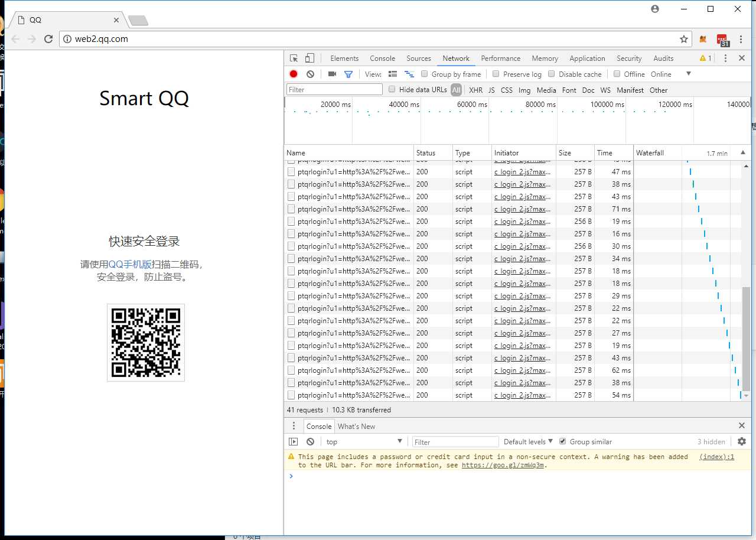Open the Performance panel

click(x=501, y=58)
